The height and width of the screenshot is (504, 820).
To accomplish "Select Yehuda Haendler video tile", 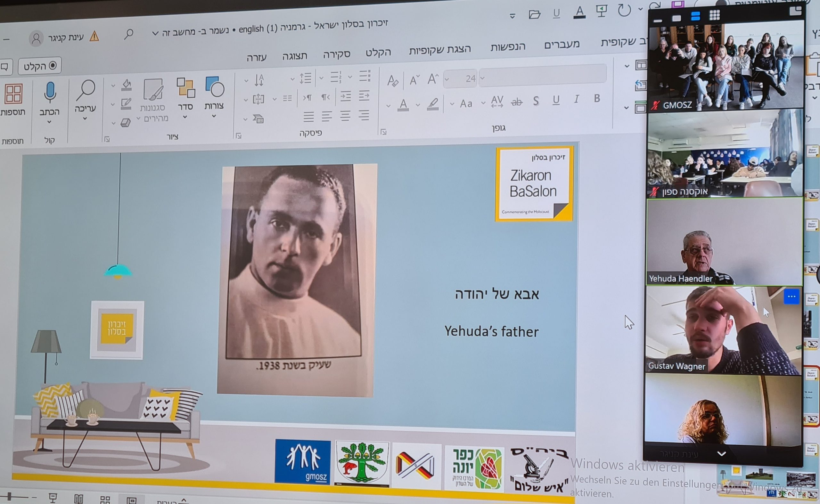I will 724,242.
